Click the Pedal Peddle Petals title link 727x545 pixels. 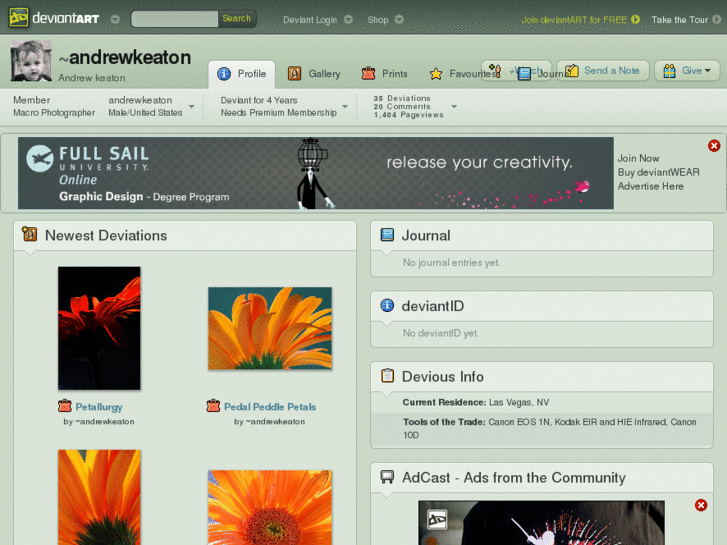(270, 407)
